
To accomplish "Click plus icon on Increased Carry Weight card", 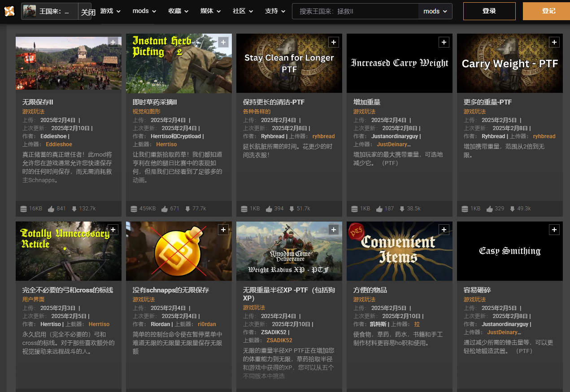I will point(444,42).
